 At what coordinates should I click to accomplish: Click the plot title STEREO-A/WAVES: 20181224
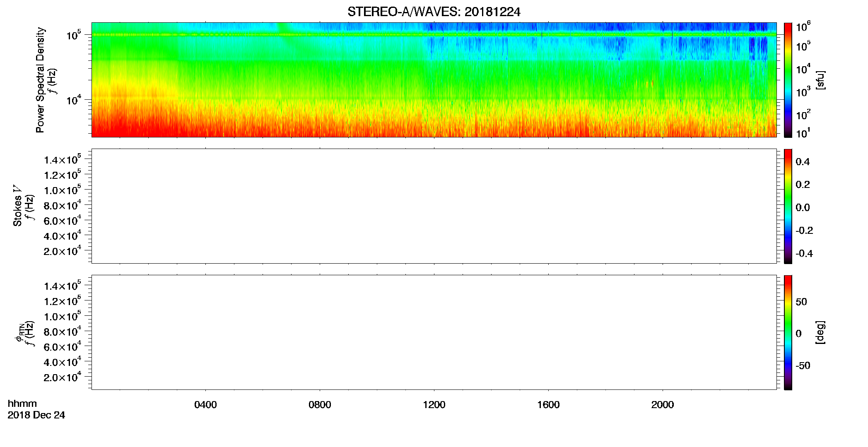(434, 12)
